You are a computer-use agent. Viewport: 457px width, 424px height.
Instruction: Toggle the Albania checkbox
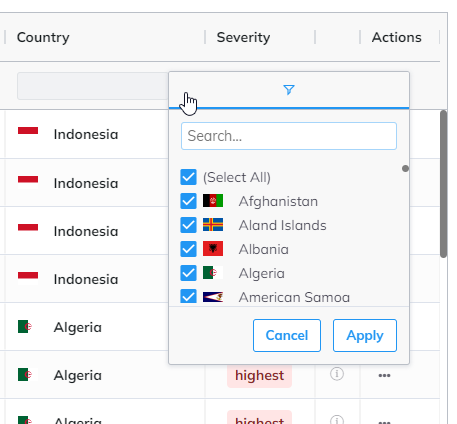coord(188,249)
